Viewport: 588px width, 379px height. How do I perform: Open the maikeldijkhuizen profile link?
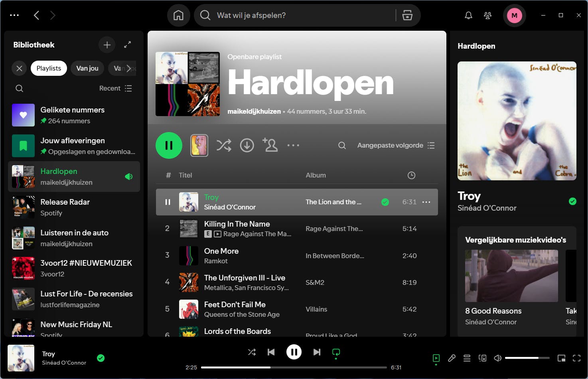(254, 111)
